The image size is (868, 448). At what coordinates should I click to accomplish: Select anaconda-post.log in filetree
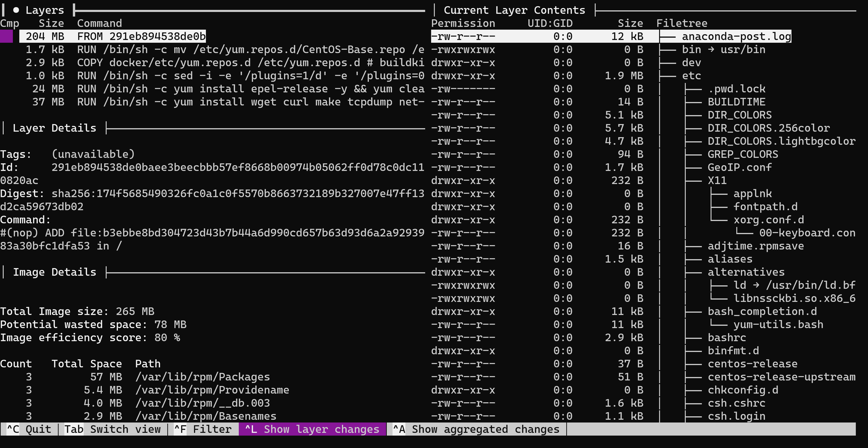736,36
